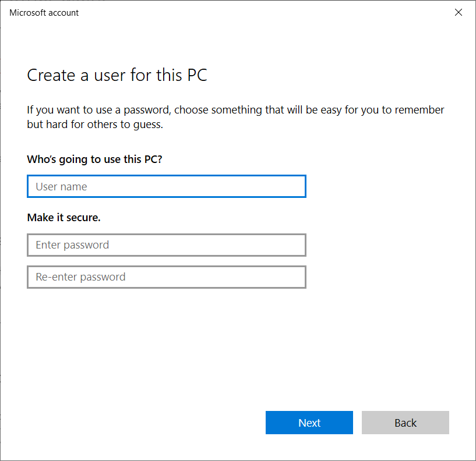The image size is (476, 461).
Task: Submit the form with Next
Action: click(x=309, y=423)
